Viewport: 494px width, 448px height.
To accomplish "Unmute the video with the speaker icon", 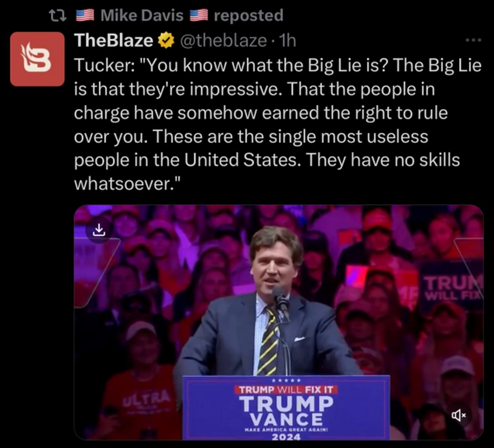I will click(x=459, y=415).
